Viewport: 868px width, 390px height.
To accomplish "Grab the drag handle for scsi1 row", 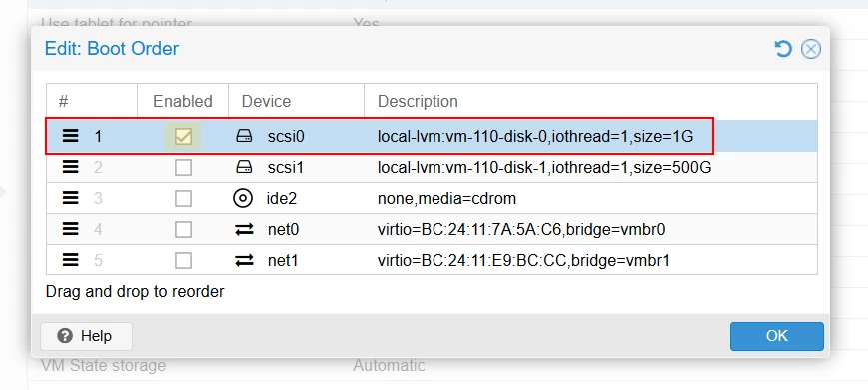I will tap(70, 167).
